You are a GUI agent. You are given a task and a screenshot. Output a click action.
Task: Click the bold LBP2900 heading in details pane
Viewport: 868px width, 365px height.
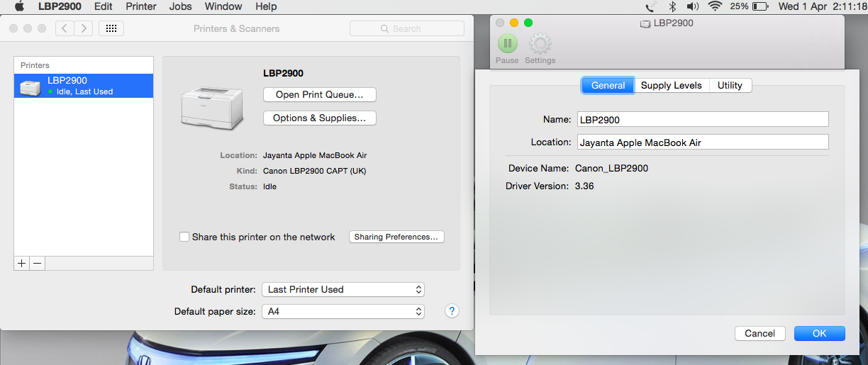tap(283, 73)
